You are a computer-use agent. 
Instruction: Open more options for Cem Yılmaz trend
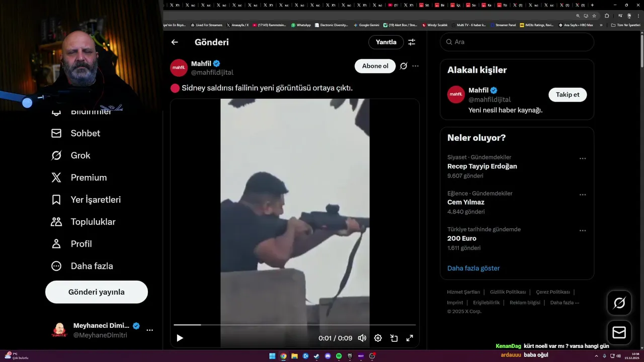coord(583,195)
